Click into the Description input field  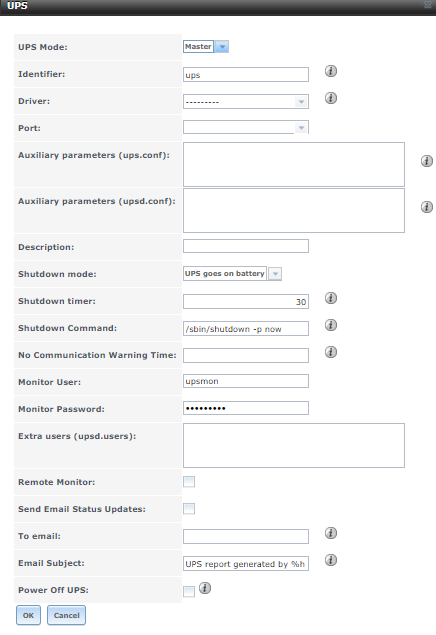click(246, 246)
